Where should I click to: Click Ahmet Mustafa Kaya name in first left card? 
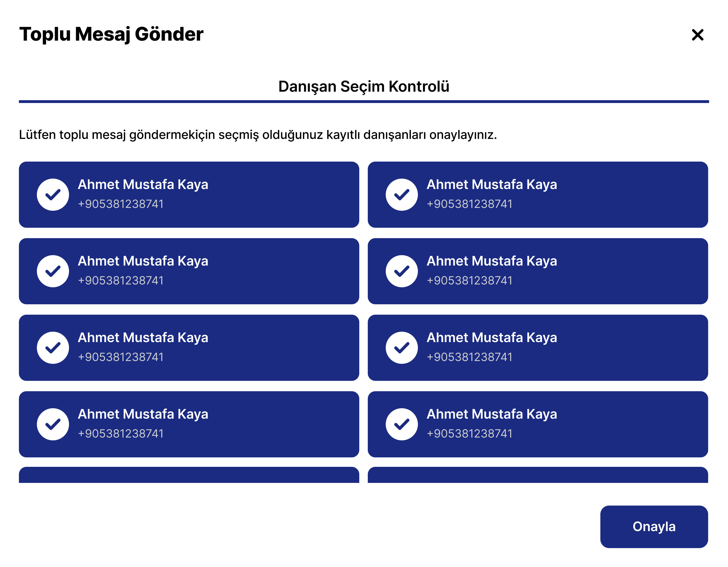[143, 185]
